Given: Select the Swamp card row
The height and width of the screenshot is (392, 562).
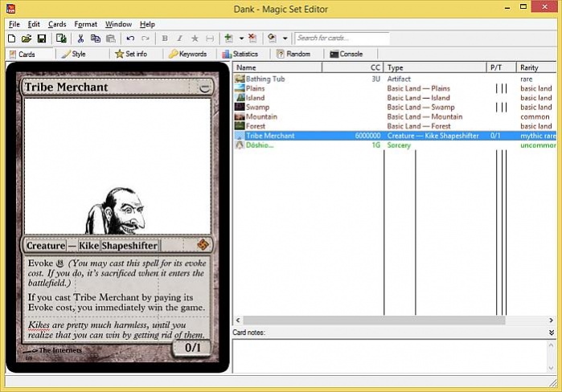Looking at the screenshot, I should click(x=395, y=107).
